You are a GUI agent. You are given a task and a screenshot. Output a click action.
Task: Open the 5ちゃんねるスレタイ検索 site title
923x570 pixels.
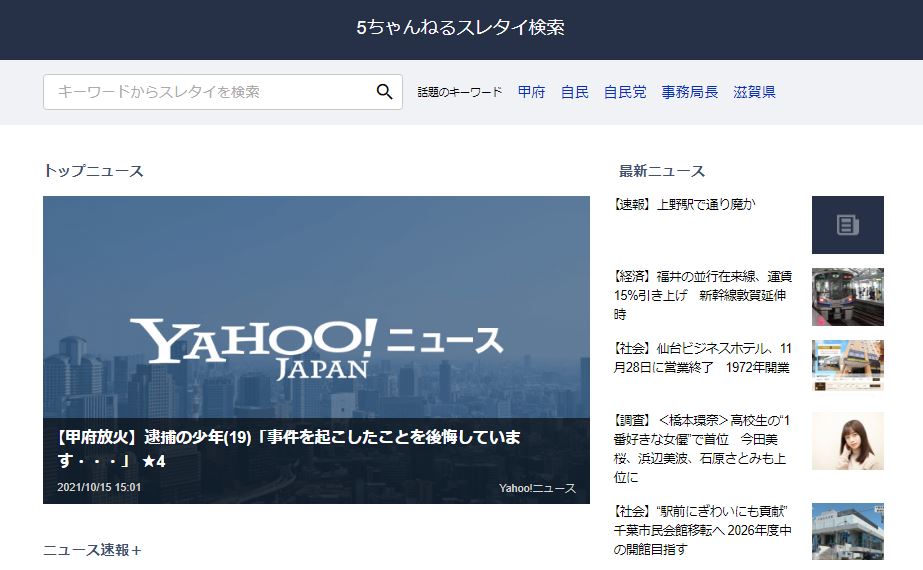point(460,27)
